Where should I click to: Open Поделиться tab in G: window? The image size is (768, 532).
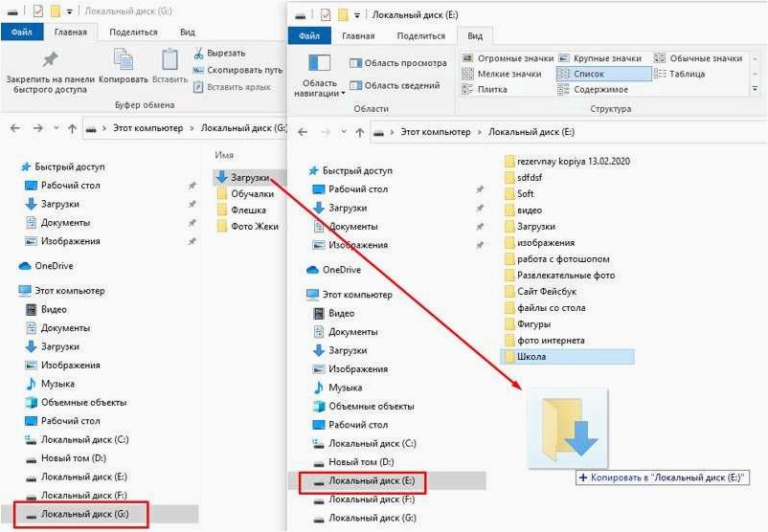click(x=133, y=33)
